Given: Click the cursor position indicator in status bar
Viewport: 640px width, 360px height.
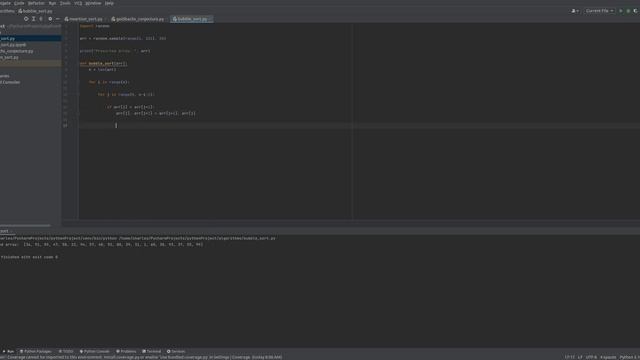Looking at the screenshot, I should pyautogui.click(x=570, y=357).
